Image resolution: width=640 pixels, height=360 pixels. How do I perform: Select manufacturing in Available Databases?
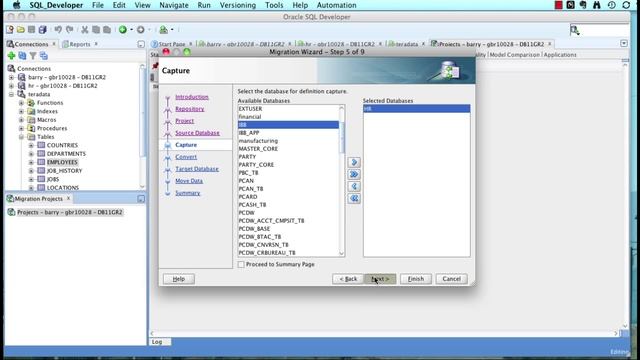point(288,141)
